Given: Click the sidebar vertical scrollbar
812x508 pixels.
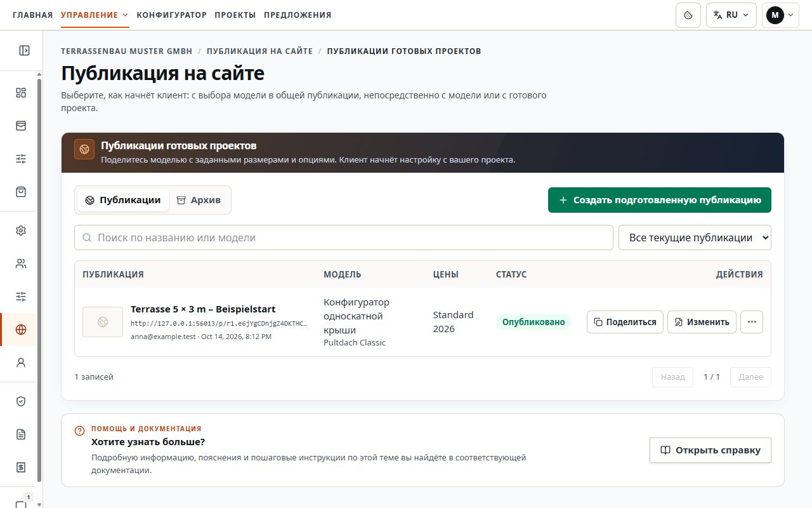Looking at the screenshot, I should (x=39, y=279).
